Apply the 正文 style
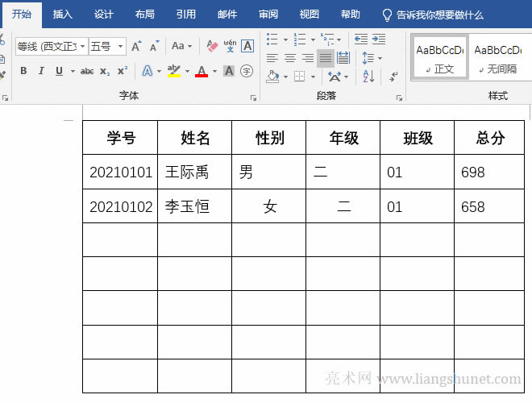The width and height of the screenshot is (532, 403). pos(440,58)
